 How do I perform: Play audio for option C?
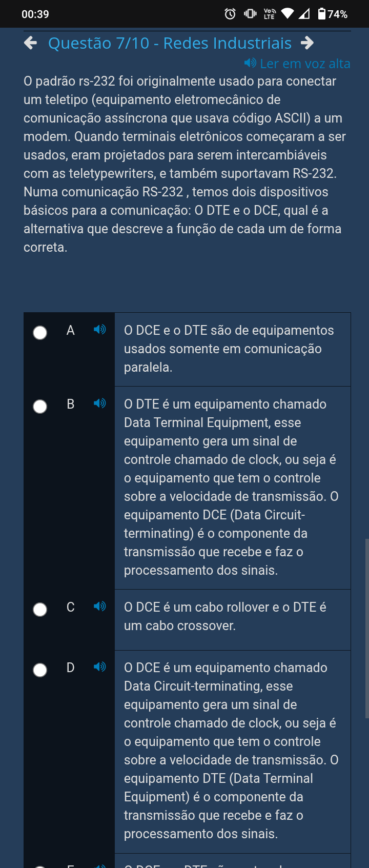click(100, 606)
